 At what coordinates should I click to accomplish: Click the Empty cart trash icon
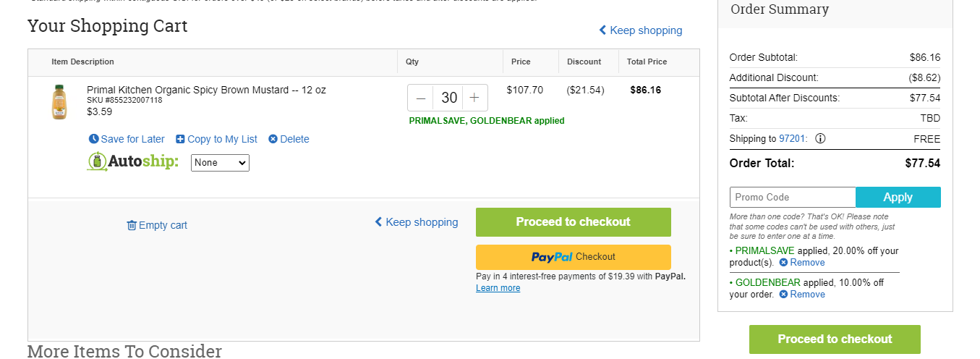coord(132,225)
